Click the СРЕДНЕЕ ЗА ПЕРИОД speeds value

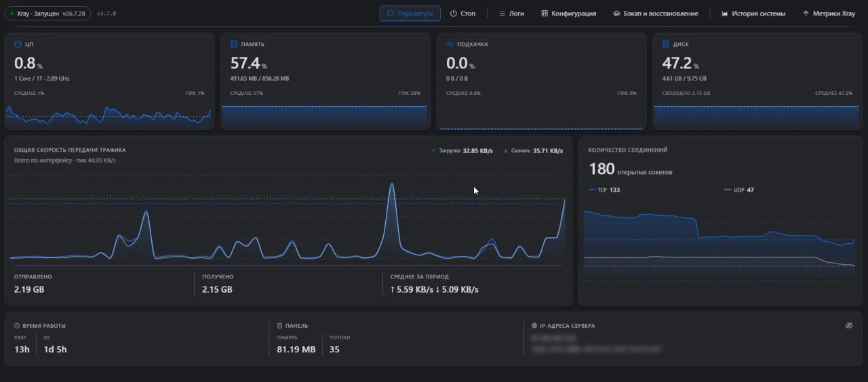(x=435, y=289)
